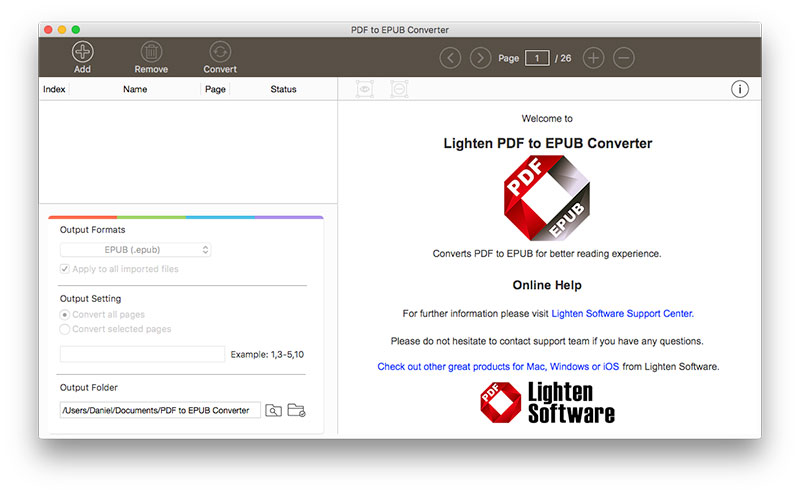The image size is (800, 494).
Task: Open Lighten Software Support Center link
Action: [622, 313]
